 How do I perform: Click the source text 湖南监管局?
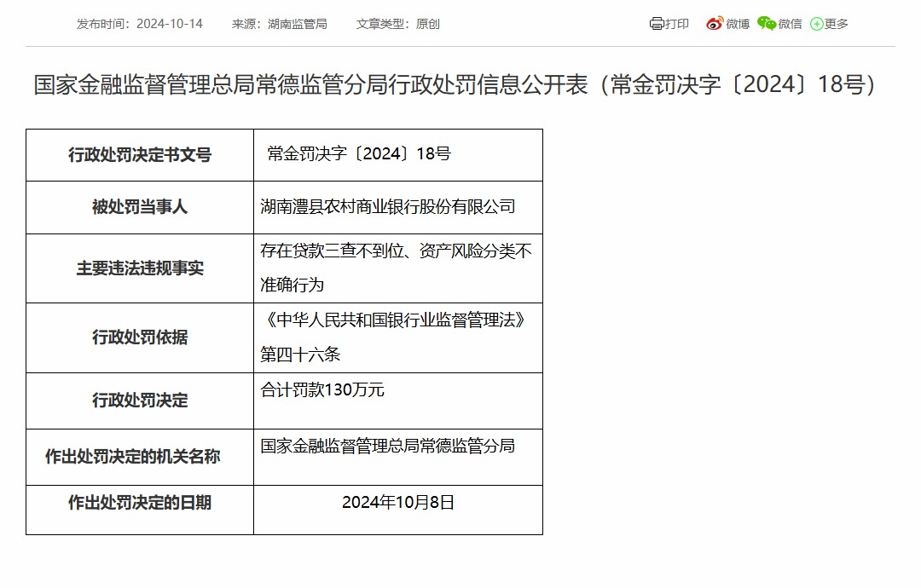click(298, 24)
